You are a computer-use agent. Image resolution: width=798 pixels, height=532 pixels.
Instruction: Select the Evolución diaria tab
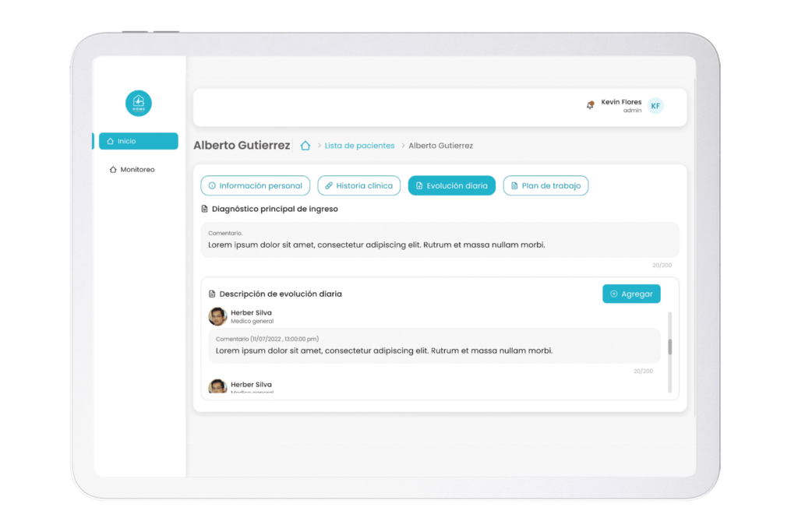coord(451,185)
